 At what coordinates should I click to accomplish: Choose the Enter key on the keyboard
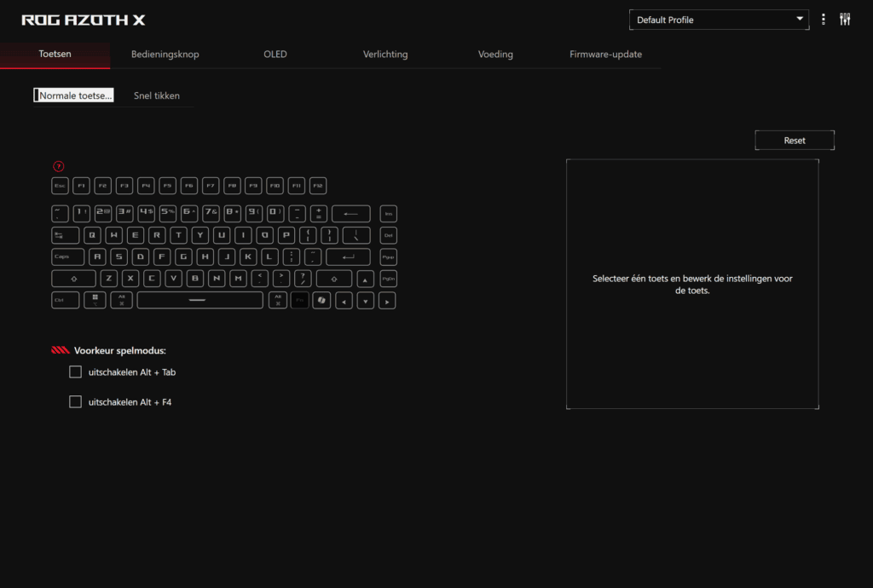[x=348, y=257]
